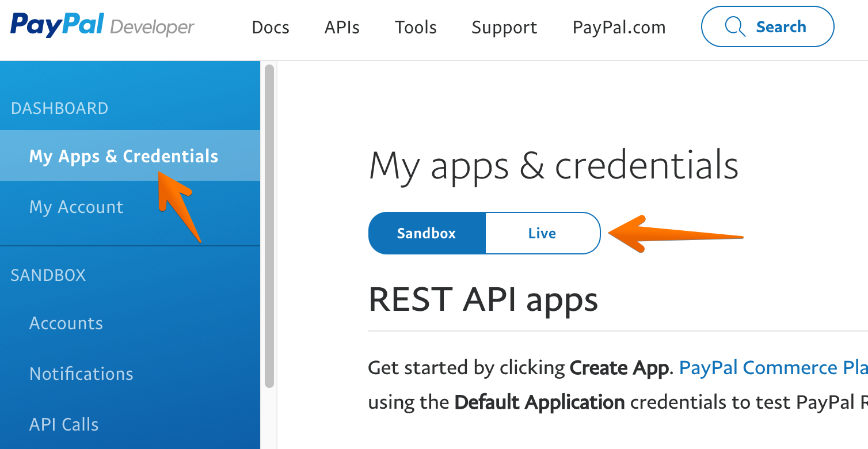Click the PayPal Developer logo
The width and height of the screenshot is (868, 449).
102,26
